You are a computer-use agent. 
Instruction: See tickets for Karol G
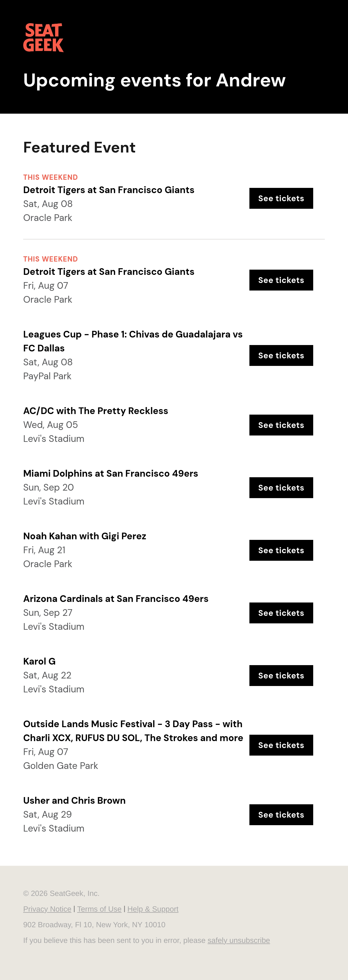281,676
